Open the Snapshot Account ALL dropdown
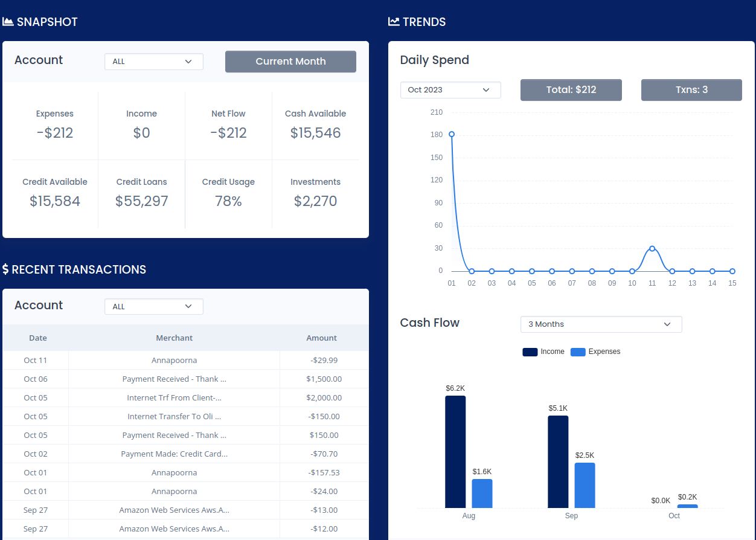 pyautogui.click(x=154, y=62)
